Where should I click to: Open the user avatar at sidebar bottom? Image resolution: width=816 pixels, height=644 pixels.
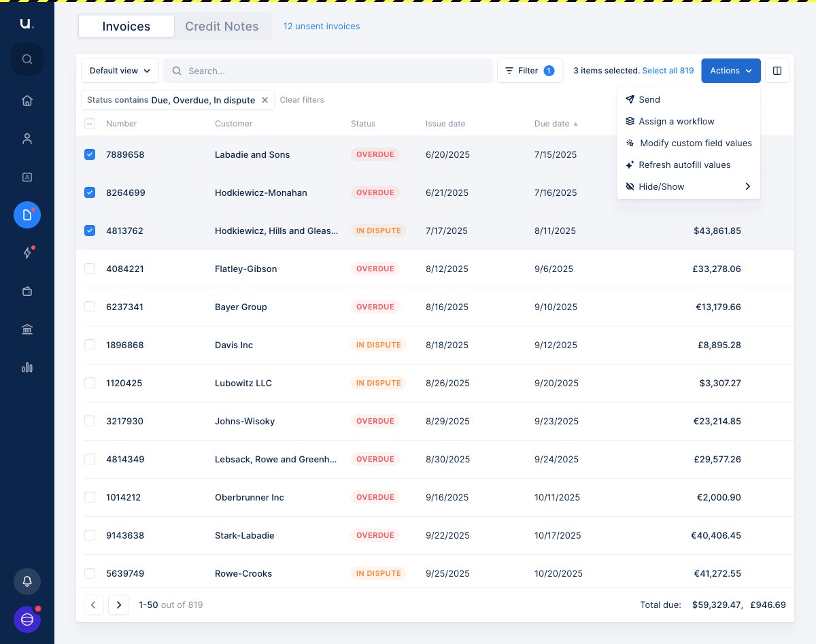click(27, 620)
